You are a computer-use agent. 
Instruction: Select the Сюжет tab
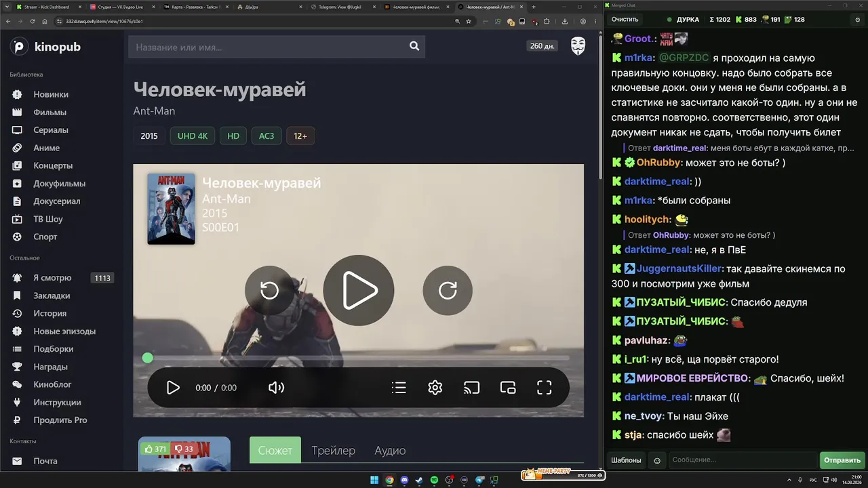(275, 450)
